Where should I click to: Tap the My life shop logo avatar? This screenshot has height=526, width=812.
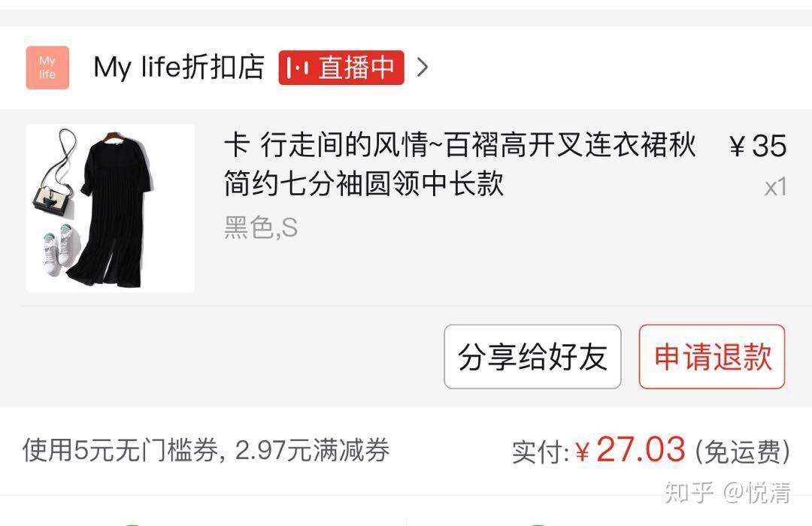[47, 68]
